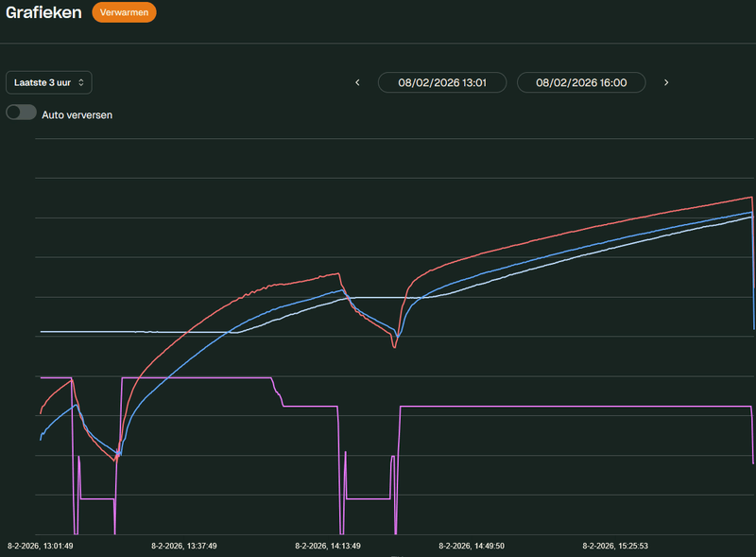756x557 pixels.
Task: Click axis label 8-2-2026, 14:49:50
Action: pyautogui.click(x=472, y=546)
